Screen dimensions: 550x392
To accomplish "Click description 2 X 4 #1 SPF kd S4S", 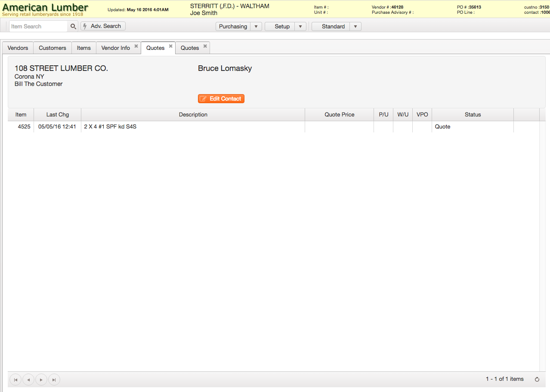I will point(193,127).
